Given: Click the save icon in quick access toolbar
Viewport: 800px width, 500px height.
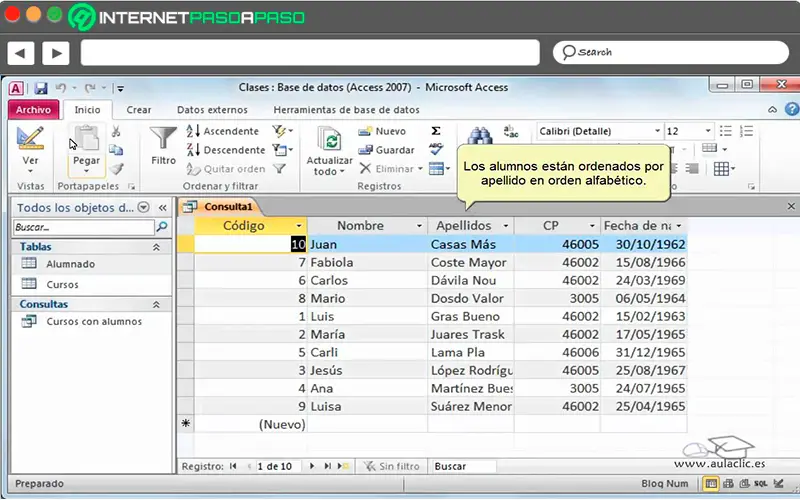Looking at the screenshot, I should [41, 88].
